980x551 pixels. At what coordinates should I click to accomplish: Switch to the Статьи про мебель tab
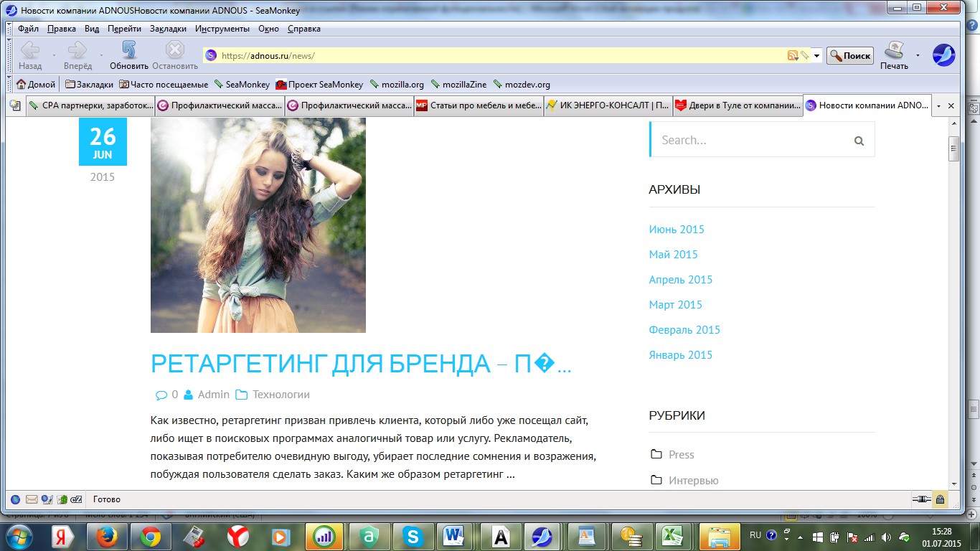[479, 105]
